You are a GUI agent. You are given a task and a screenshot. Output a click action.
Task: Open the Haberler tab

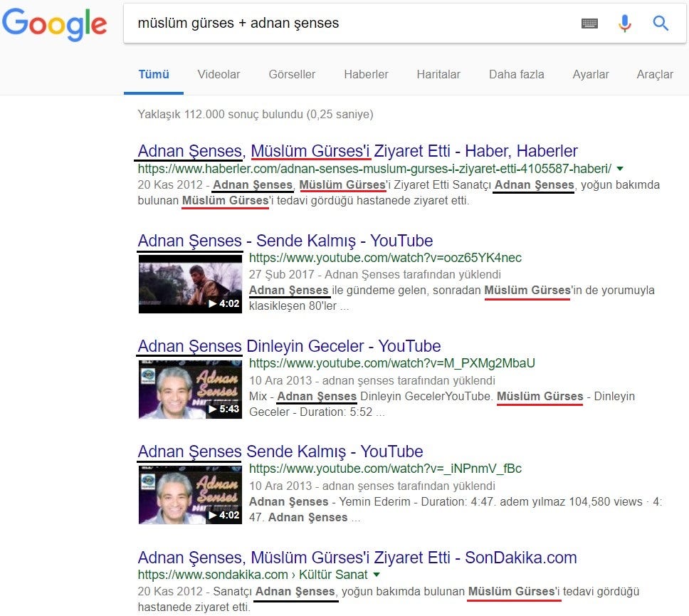[x=366, y=74]
